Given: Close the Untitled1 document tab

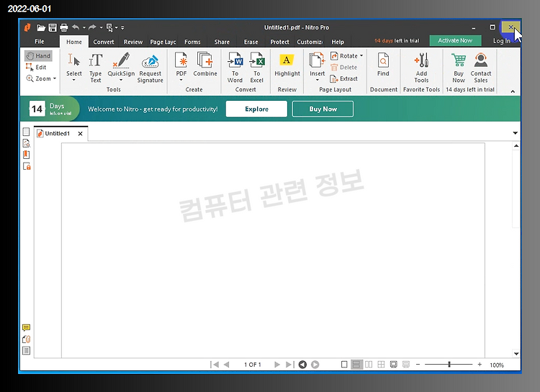Looking at the screenshot, I should click(80, 134).
